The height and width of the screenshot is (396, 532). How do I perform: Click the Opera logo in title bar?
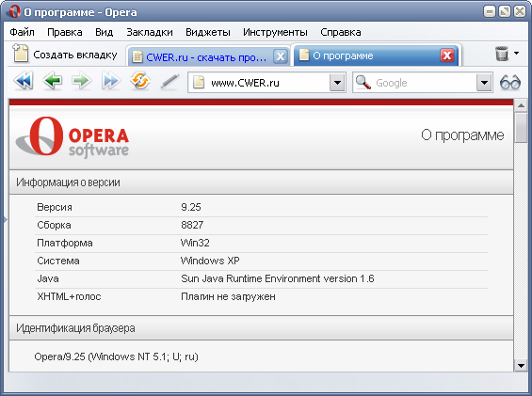coord(14,11)
